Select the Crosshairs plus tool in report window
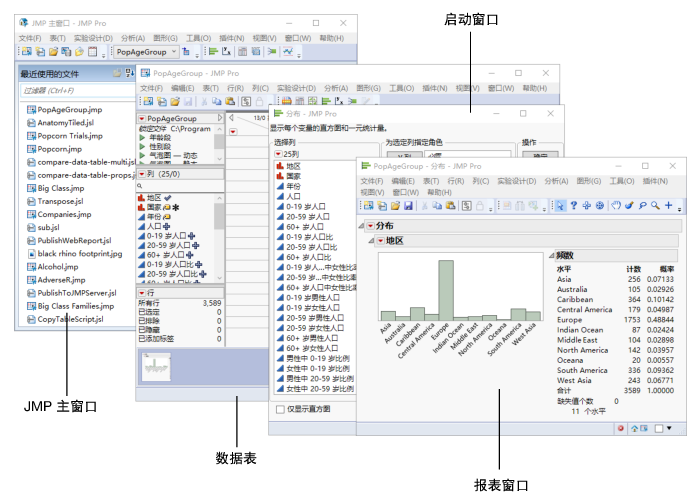This screenshot has width=689, height=499. pos(668,206)
